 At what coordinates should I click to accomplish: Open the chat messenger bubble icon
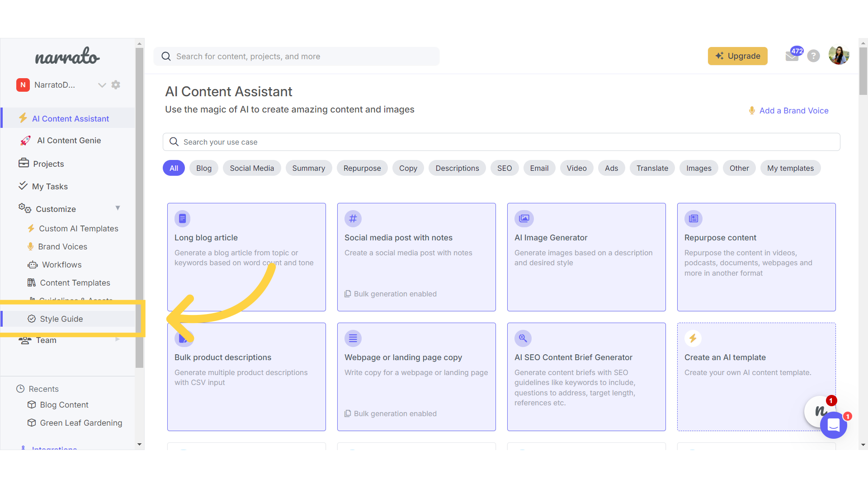click(x=833, y=425)
